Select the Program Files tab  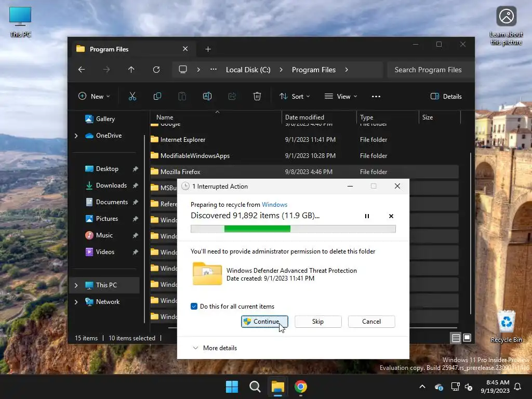pyautogui.click(x=132, y=49)
